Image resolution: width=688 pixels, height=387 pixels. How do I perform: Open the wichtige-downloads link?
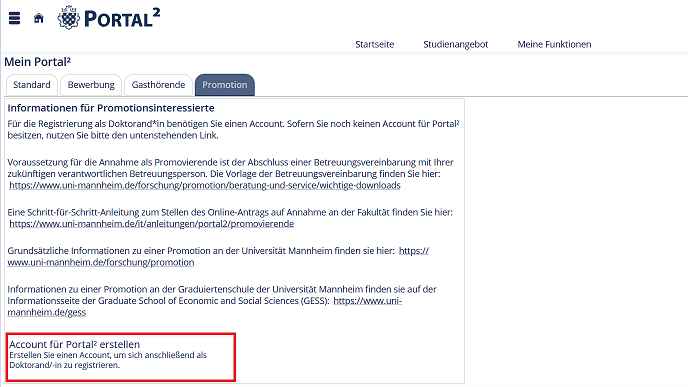(x=205, y=185)
